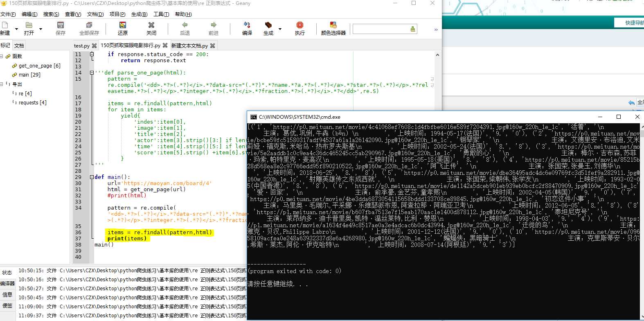Close the 新建文本文档.py tab

pyautogui.click(x=213, y=46)
